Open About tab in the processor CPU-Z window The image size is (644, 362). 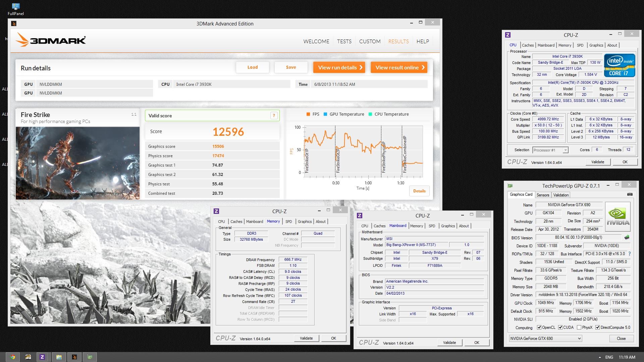[x=612, y=45]
